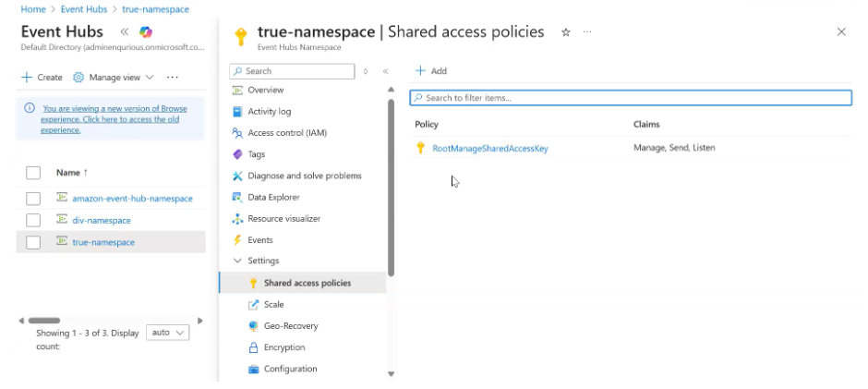Favorite true-namespace with the star icon
Screen dimensions: 868x389
tap(565, 32)
